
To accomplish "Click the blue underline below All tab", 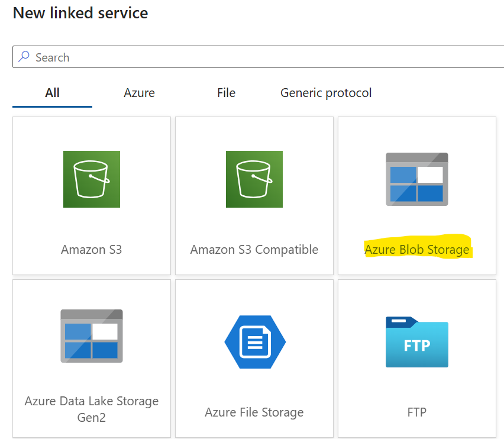I will 53,106.
